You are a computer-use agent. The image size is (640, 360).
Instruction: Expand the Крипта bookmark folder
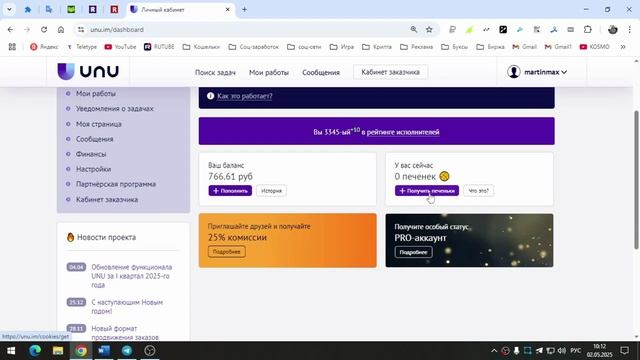point(377,47)
